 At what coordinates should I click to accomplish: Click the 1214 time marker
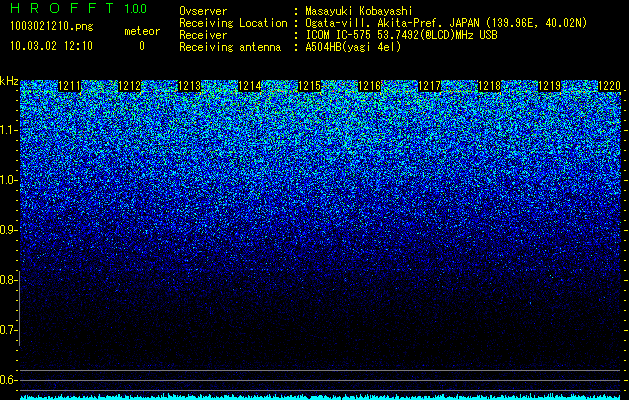tap(250, 86)
